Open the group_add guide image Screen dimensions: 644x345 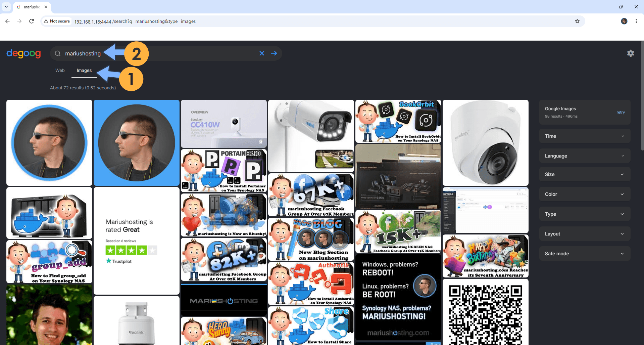coord(49,262)
